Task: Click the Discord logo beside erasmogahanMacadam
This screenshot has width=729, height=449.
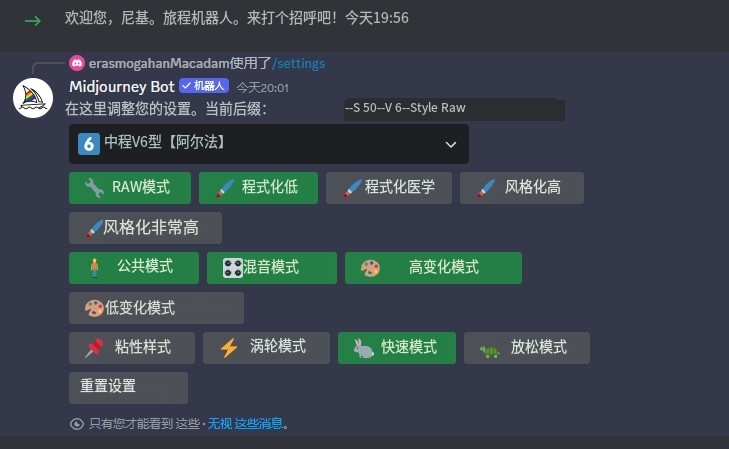Action: (77, 63)
